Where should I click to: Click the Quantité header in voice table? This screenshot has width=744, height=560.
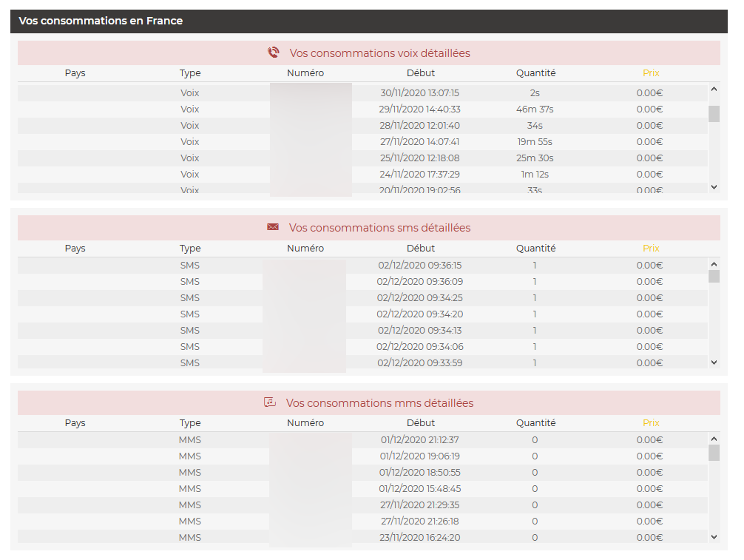coord(535,73)
